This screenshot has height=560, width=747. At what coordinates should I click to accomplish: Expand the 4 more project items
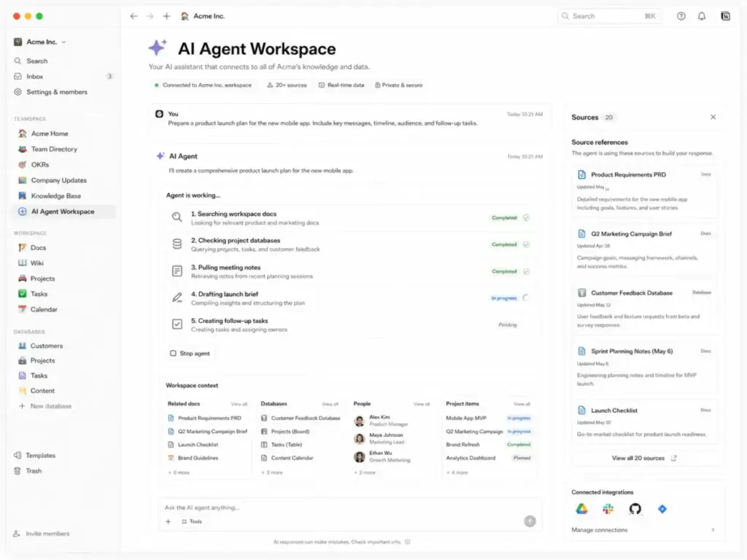[x=457, y=472]
